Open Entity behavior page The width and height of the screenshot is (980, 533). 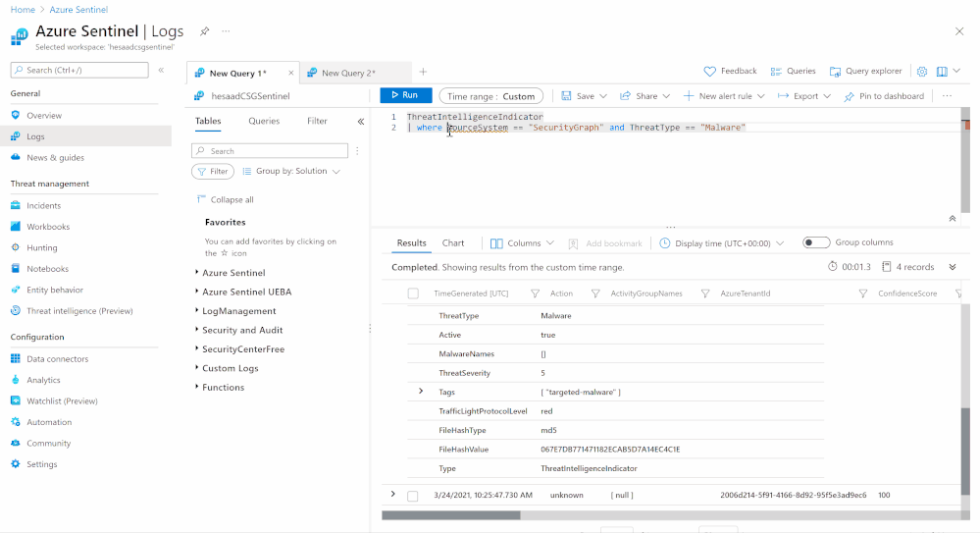click(x=54, y=291)
